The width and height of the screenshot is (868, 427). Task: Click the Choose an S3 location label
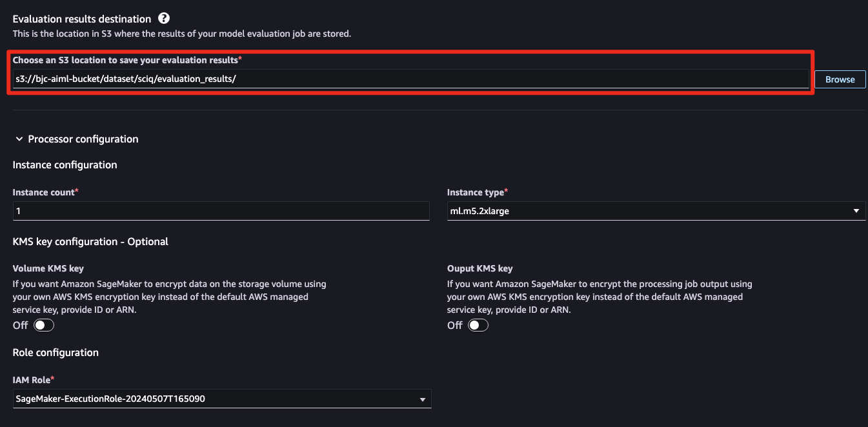tap(127, 60)
